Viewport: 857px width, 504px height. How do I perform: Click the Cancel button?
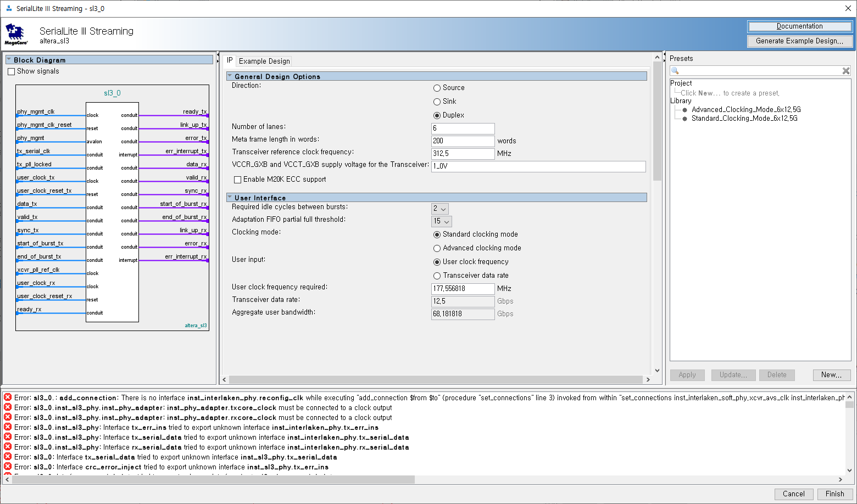click(794, 494)
